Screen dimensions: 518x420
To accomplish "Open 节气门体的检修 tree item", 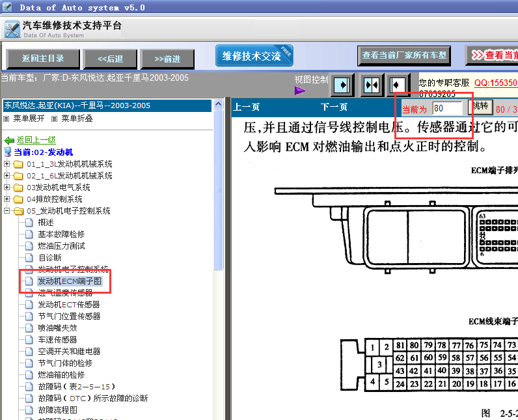I will coord(65,363).
